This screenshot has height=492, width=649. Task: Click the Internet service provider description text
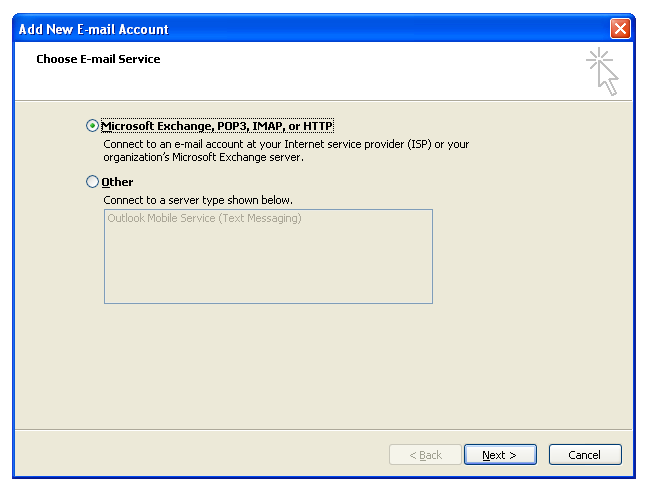pyautogui.click(x=286, y=144)
